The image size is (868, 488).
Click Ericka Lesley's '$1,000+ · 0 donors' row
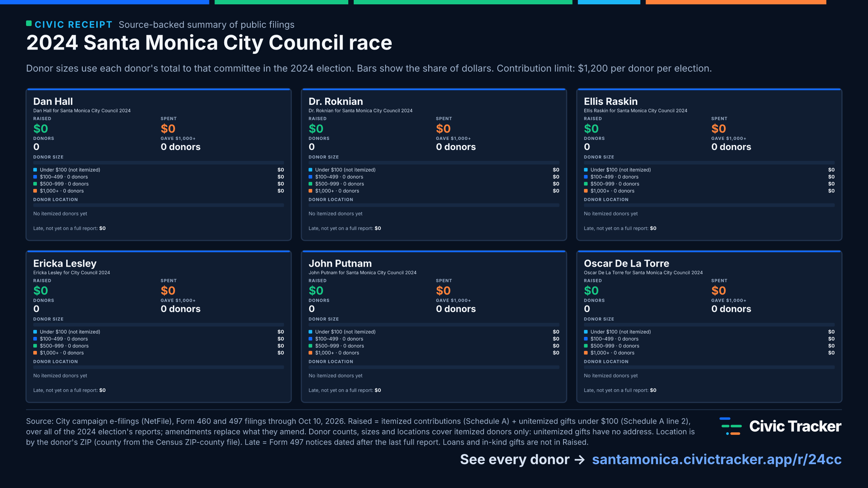coord(158,353)
